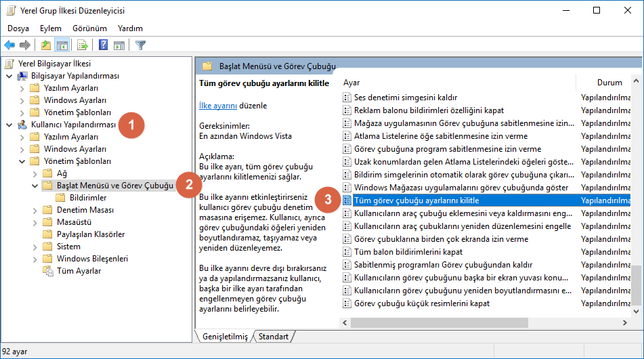Expand Yazılım Ayarları under Bilgisayar Yapılandırması
Viewport: 644px width, 359px height.
(x=22, y=88)
